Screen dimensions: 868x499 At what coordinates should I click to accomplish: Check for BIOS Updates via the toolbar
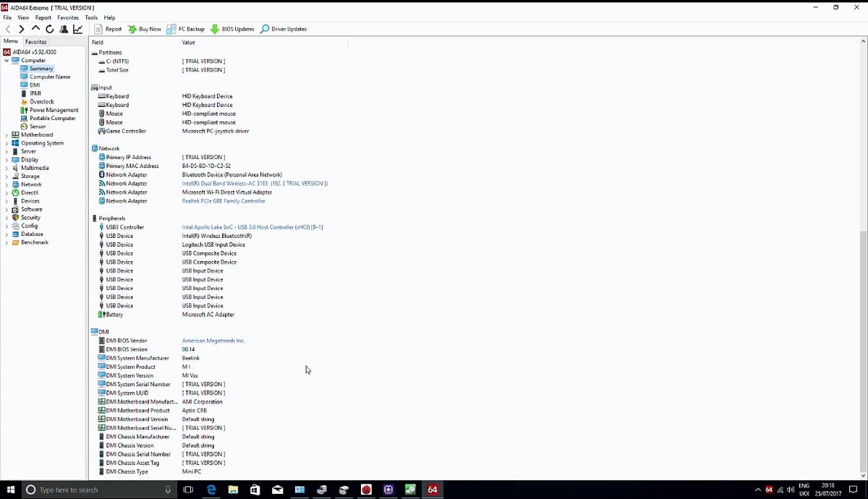click(x=235, y=29)
